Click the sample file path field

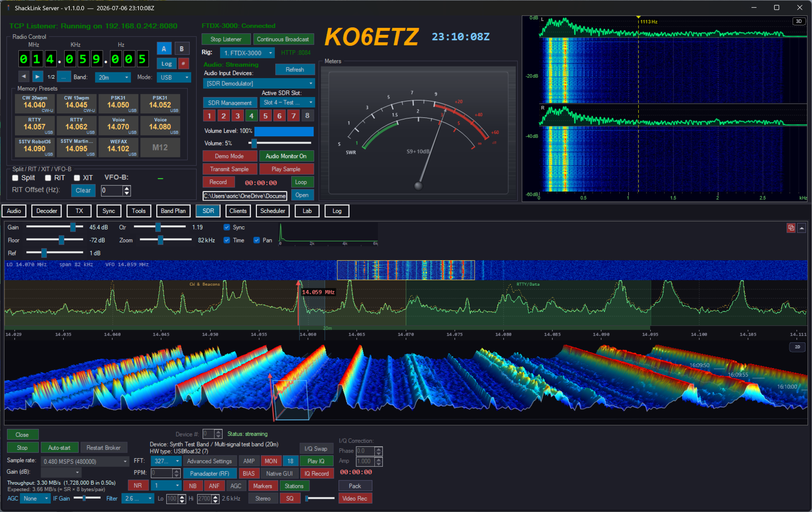tap(245, 196)
